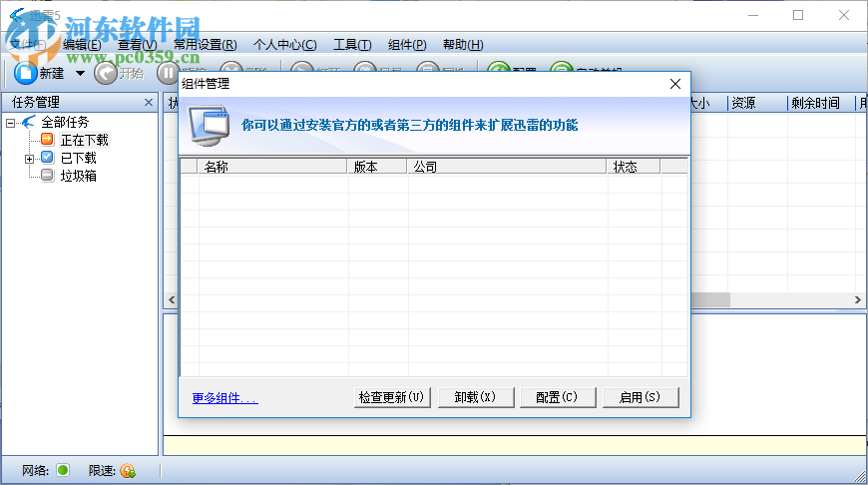Click the 剩余时间 column header
Screen dimensions: 868x485
click(x=821, y=103)
